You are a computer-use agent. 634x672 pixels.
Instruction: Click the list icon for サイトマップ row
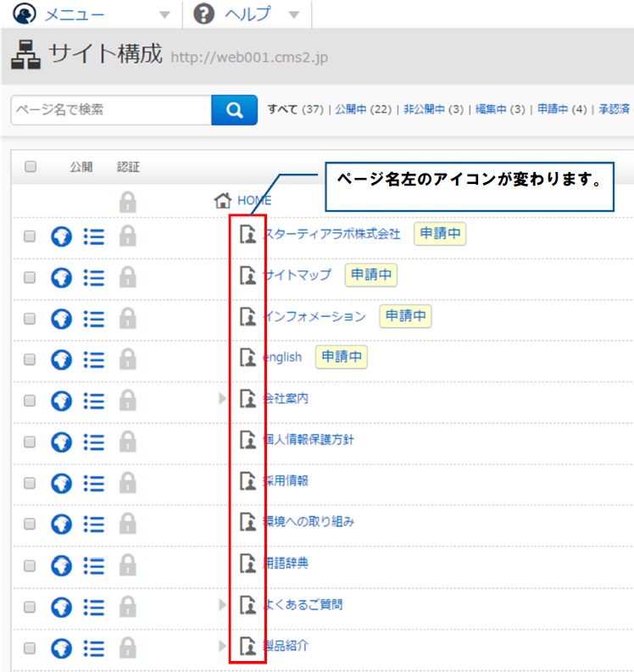(x=94, y=278)
